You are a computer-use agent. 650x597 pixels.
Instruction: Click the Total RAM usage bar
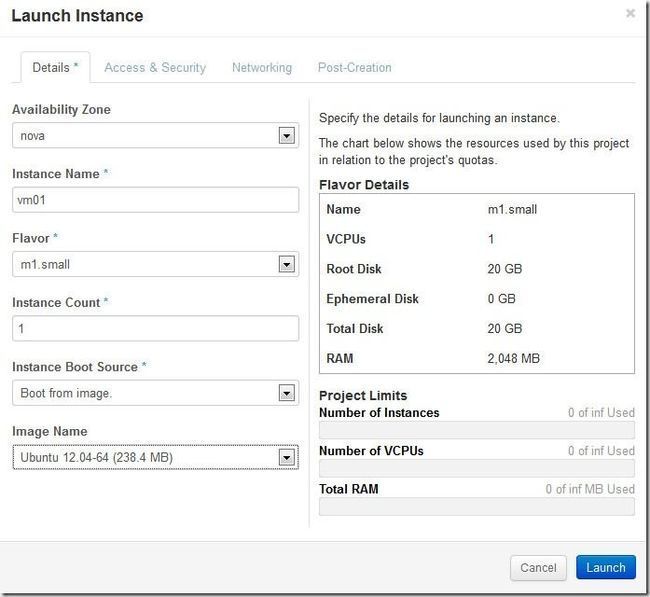tap(477, 507)
